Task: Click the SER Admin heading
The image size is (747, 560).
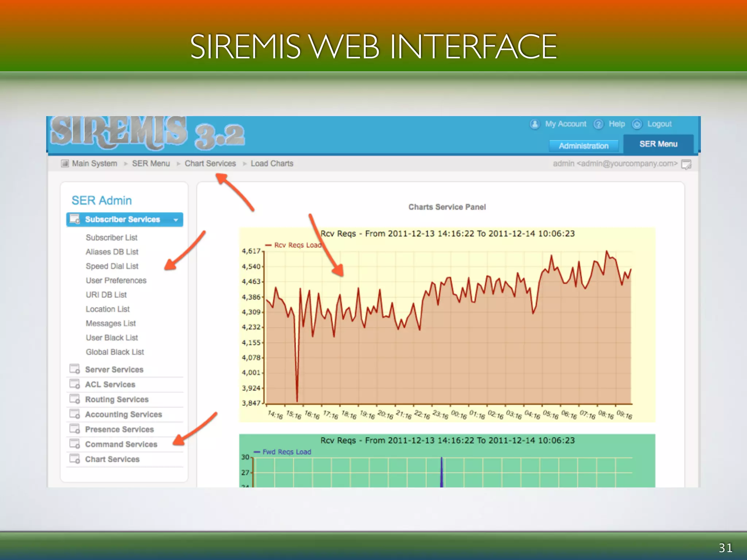Action: coord(101,201)
